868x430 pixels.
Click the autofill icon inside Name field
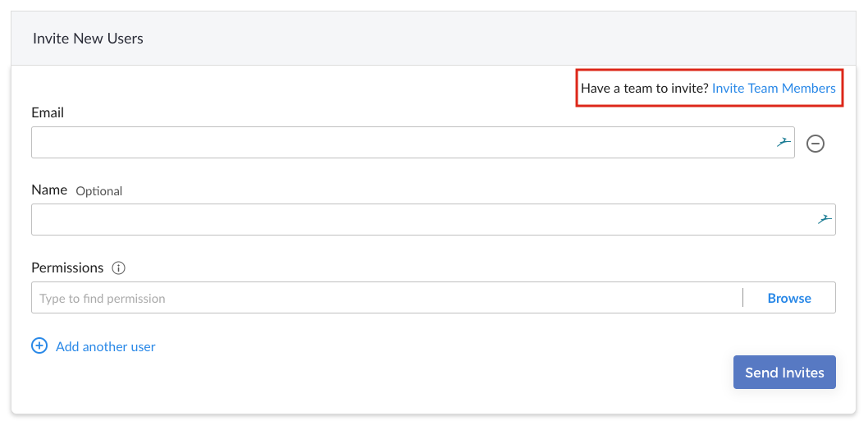pos(825,220)
